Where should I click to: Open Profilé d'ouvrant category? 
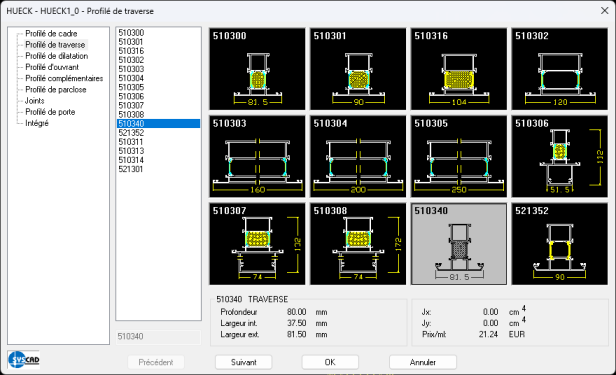[x=52, y=67]
